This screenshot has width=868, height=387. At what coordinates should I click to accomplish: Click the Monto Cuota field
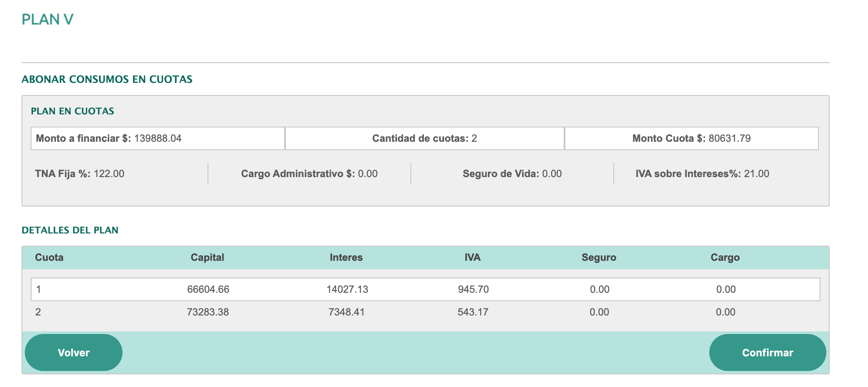[691, 138]
